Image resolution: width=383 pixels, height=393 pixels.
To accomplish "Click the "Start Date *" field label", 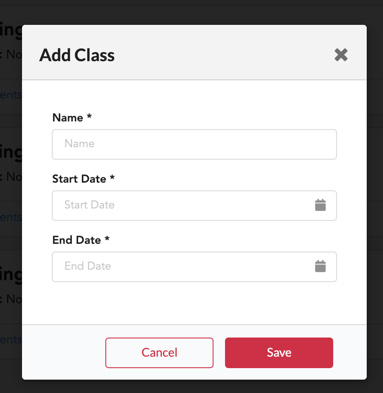I will pyautogui.click(x=83, y=179).
